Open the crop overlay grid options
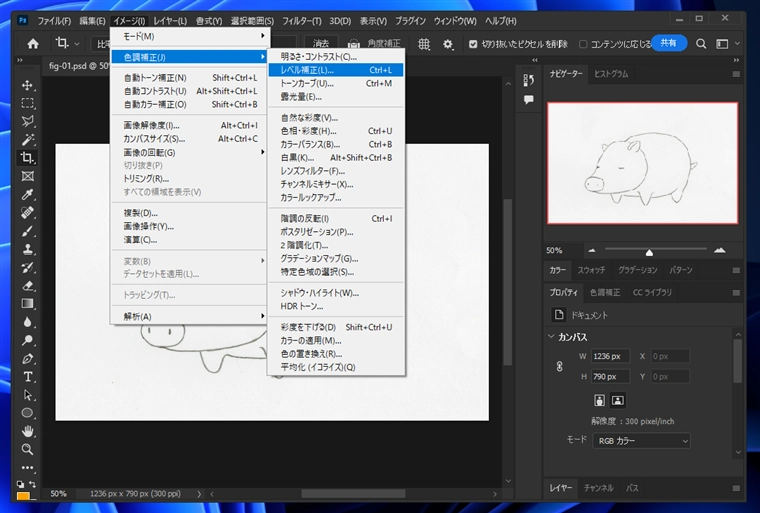 tap(424, 44)
